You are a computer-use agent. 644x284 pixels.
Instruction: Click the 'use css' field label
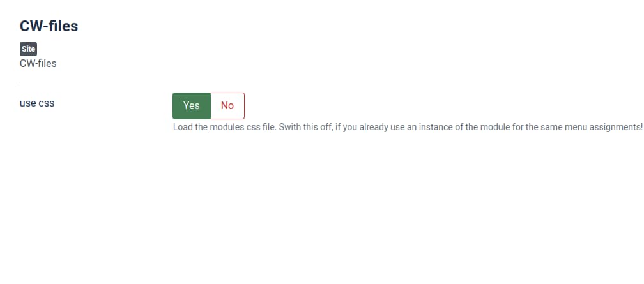click(37, 103)
